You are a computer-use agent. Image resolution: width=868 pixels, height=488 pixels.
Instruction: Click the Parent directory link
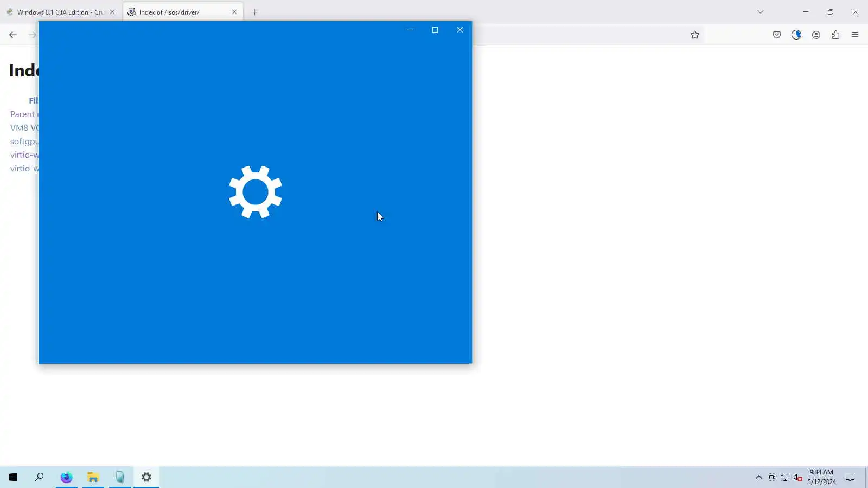coord(24,114)
